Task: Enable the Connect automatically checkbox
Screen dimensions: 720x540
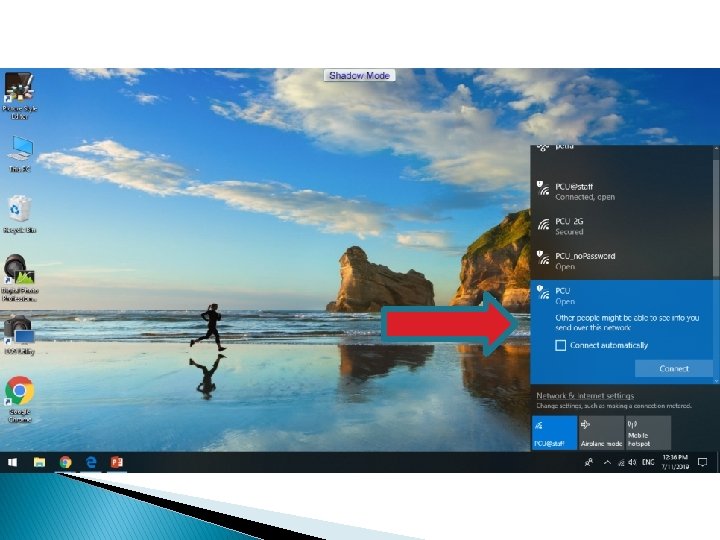Action: (x=560, y=345)
